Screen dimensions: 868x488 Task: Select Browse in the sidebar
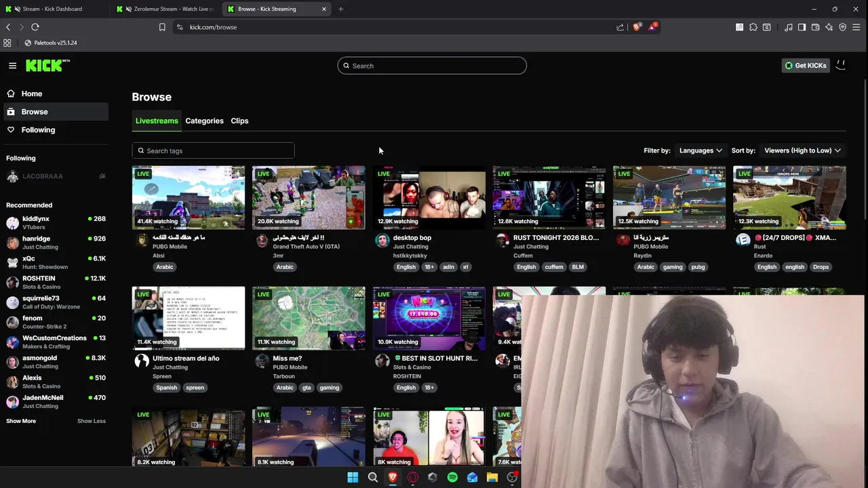click(54, 112)
